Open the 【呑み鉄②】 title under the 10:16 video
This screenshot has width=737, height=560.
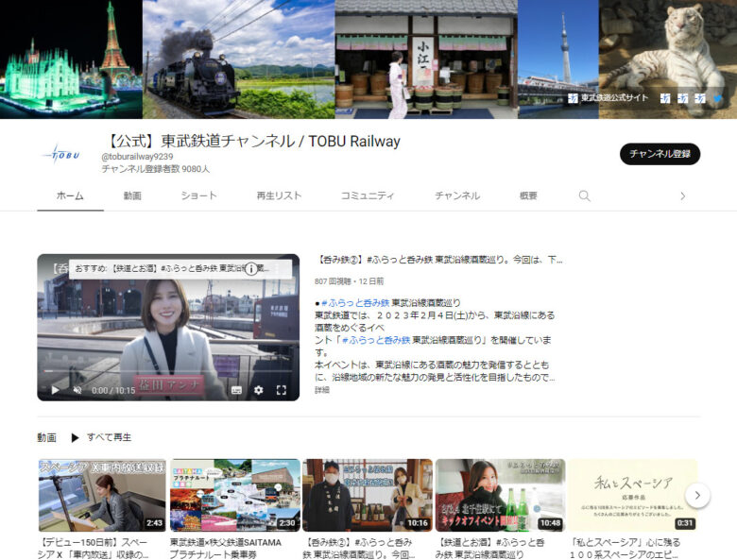coord(359,549)
